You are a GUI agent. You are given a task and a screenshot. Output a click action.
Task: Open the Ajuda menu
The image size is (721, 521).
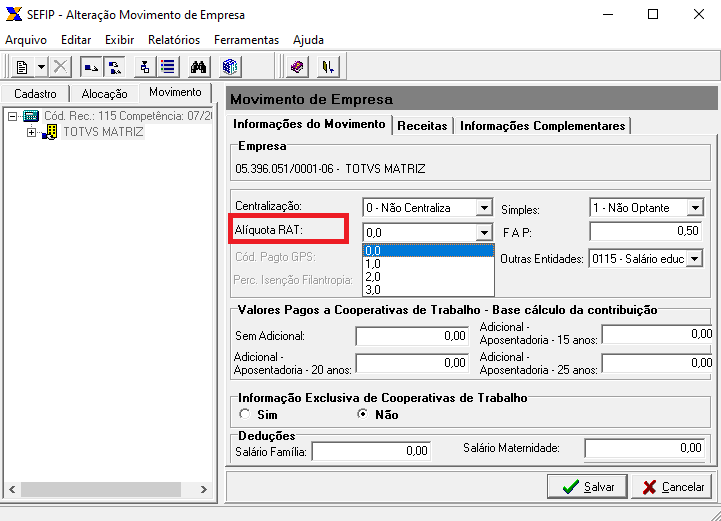[308, 40]
